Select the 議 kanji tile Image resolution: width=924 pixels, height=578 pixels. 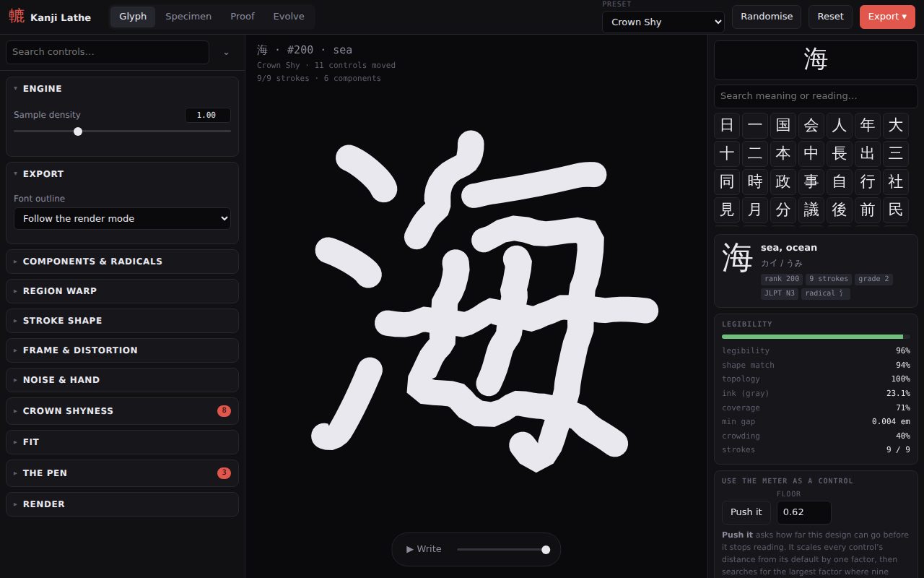click(811, 210)
